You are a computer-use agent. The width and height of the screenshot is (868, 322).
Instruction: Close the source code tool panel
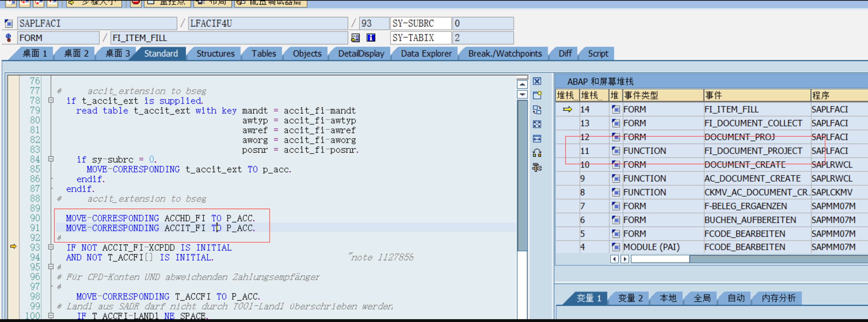tap(537, 81)
